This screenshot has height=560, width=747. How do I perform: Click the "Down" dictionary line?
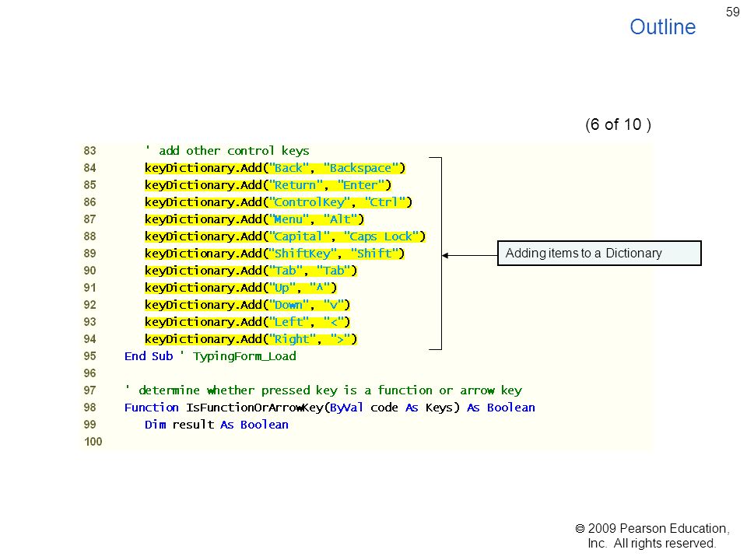click(247, 305)
